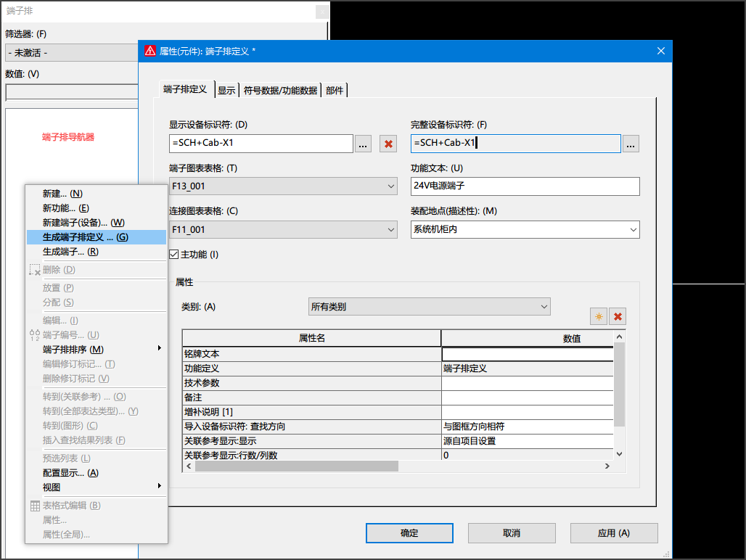Expand the 连接图表表格 F11_001 dropdown
The width and height of the screenshot is (746, 560).
(x=390, y=230)
